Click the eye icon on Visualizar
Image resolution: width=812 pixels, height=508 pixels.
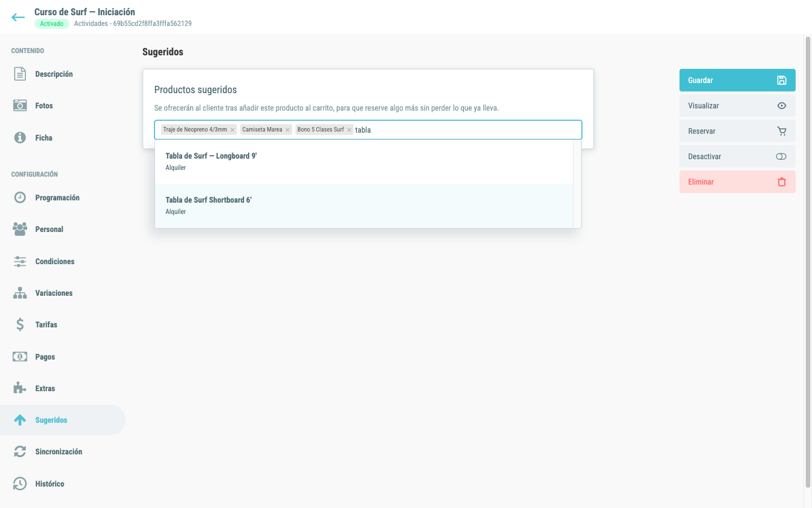point(782,106)
